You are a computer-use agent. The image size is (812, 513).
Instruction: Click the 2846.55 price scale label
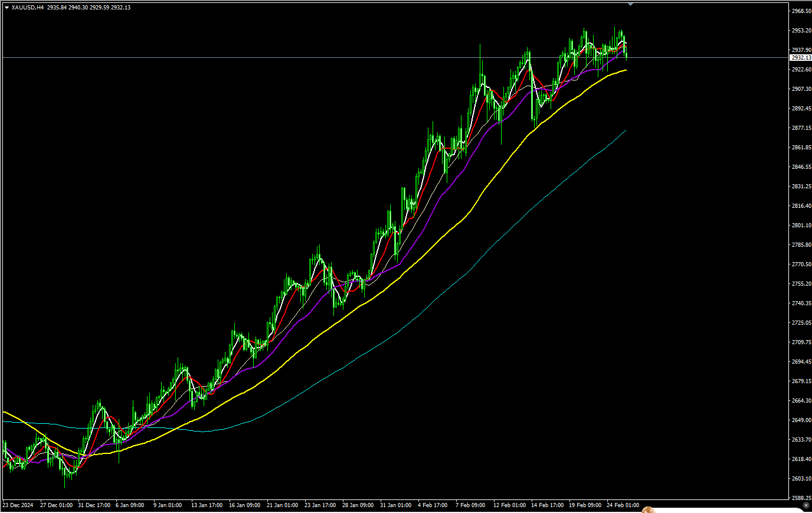click(x=801, y=167)
